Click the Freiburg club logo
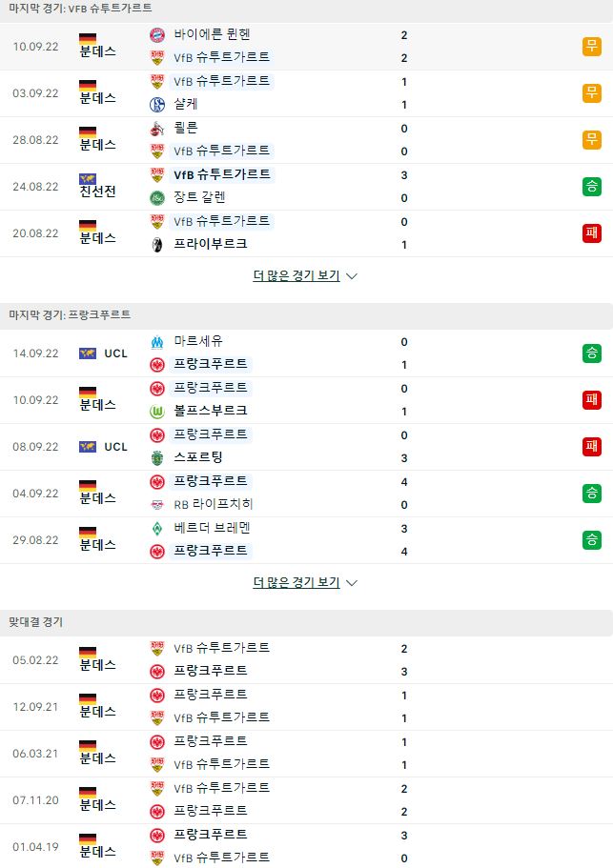Viewport: 613px width, 868px height. [x=157, y=244]
